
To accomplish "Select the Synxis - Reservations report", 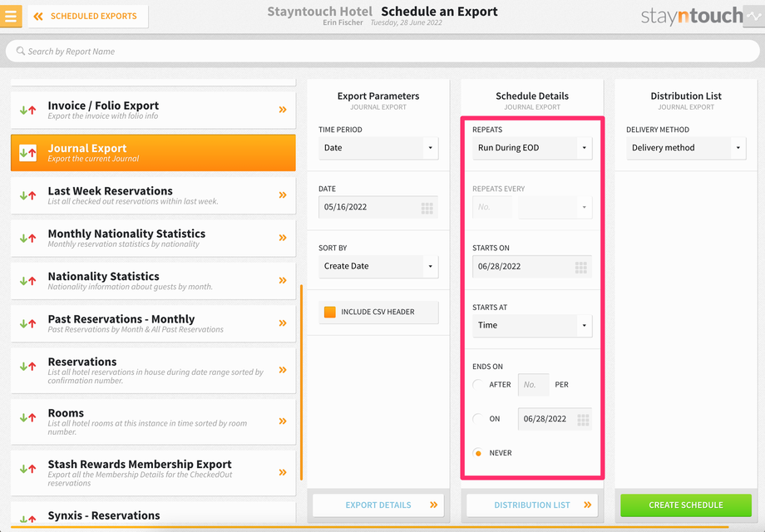I will [153, 514].
